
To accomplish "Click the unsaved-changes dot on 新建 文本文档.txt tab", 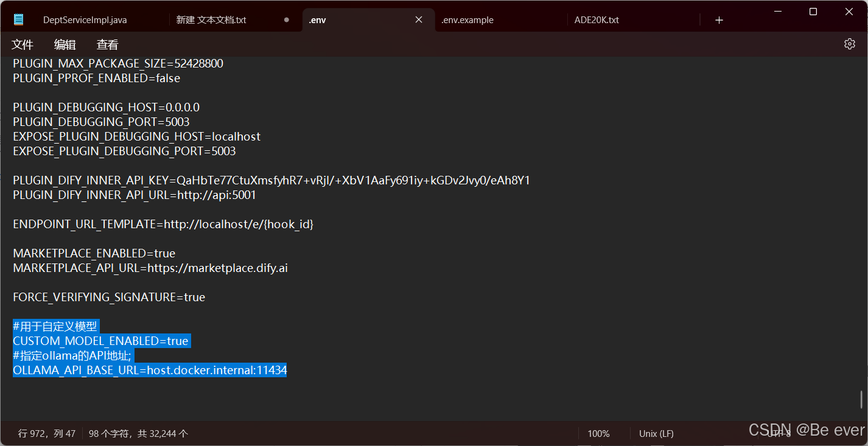I will pos(285,19).
